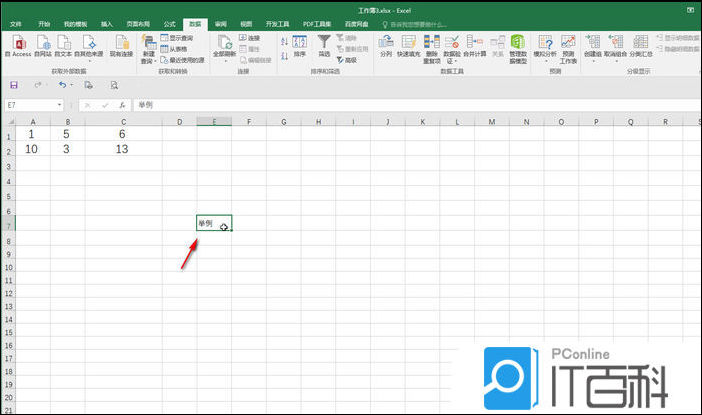Select row 7 header

pyautogui.click(x=8, y=223)
